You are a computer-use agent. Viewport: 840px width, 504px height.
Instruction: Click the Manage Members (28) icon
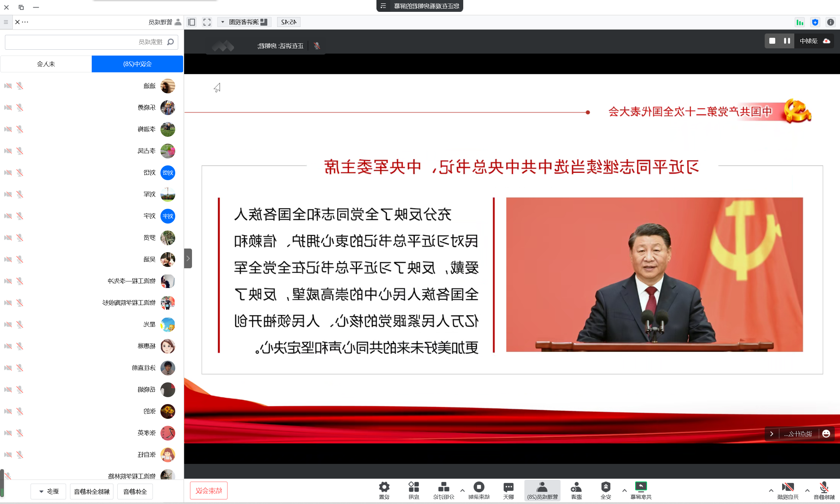point(542,487)
